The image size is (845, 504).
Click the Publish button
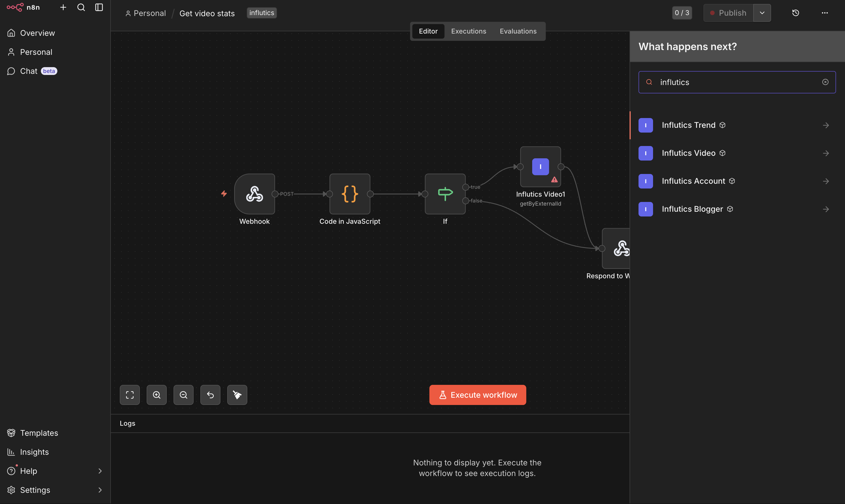pos(728,13)
